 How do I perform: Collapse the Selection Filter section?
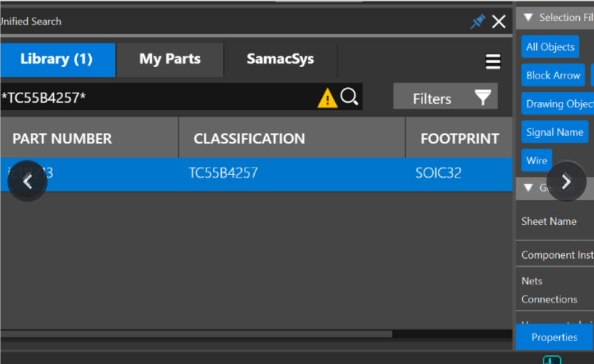(528, 17)
